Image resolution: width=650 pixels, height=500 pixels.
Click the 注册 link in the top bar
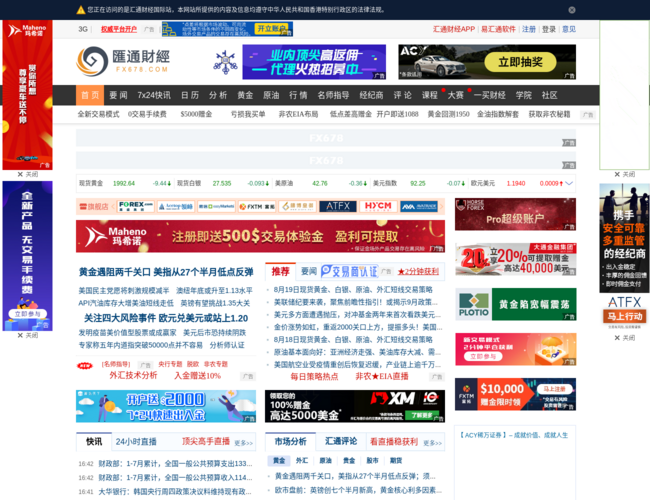tap(529, 29)
